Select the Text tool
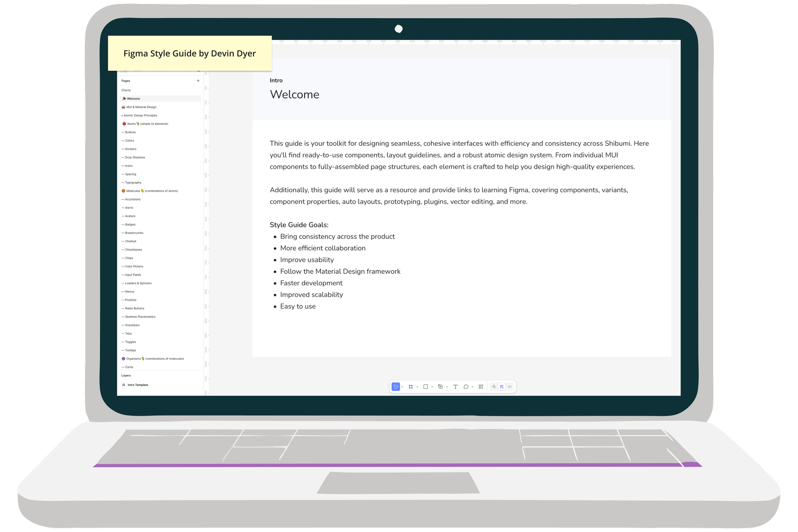The image size is (798, 532). [x=456, y=387]
